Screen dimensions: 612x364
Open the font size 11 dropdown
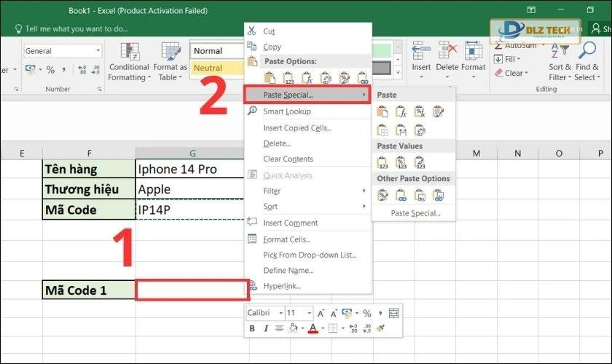tap(310, 313)
